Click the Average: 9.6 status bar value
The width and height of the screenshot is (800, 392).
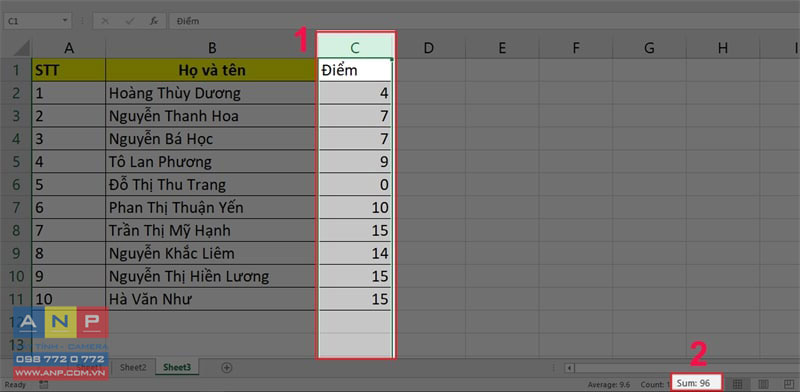pyautogui.click(x=609, y=384)
